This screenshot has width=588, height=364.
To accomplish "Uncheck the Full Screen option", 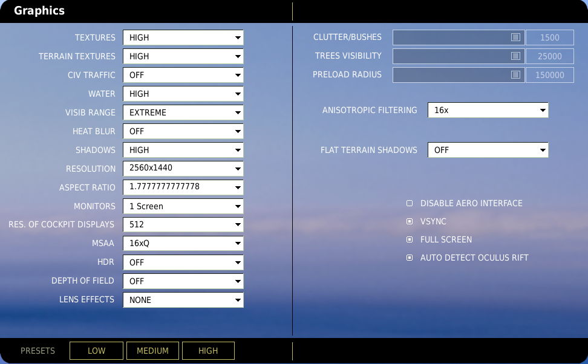I will point(410,239).
